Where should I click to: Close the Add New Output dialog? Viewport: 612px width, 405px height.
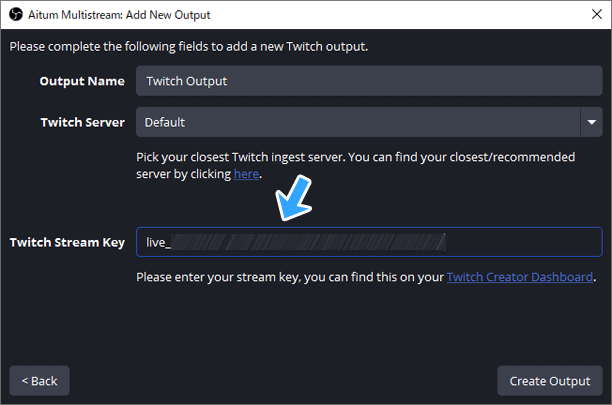point(596,14)
